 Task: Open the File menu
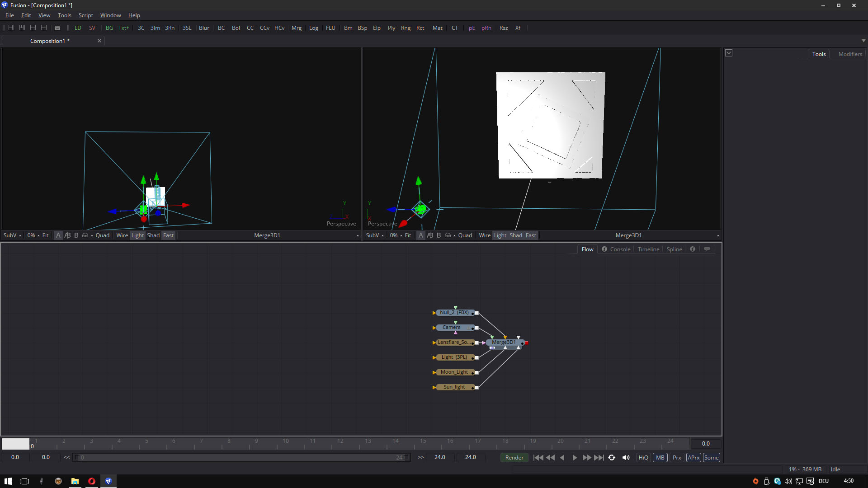click(9, 15)
